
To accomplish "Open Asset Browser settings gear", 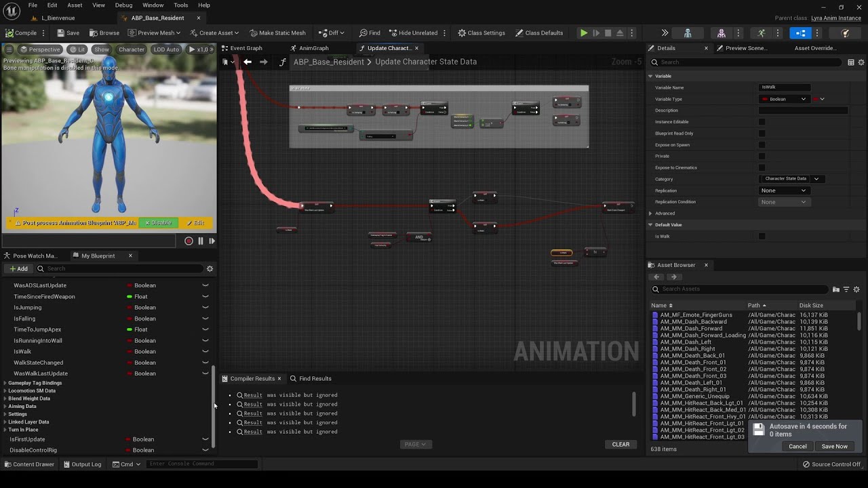I will tap(856, 289).
